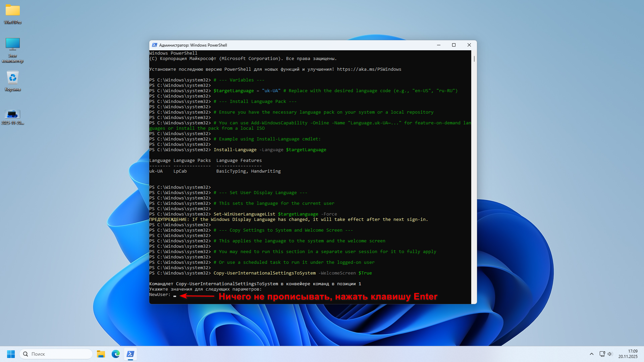Open the network status tray icon
This screenshot has height=362, width=644.
(602, 354)
